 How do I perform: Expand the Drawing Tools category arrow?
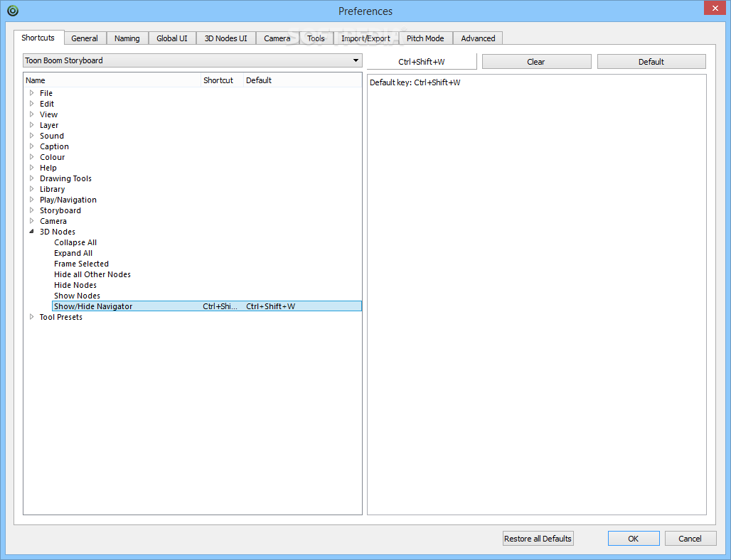(x=32, y=178)
